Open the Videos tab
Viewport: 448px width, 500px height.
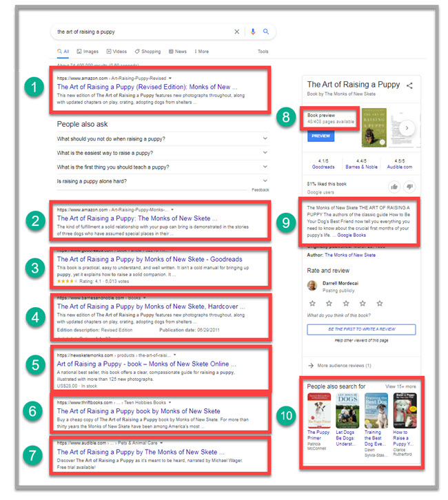point(116,52)
